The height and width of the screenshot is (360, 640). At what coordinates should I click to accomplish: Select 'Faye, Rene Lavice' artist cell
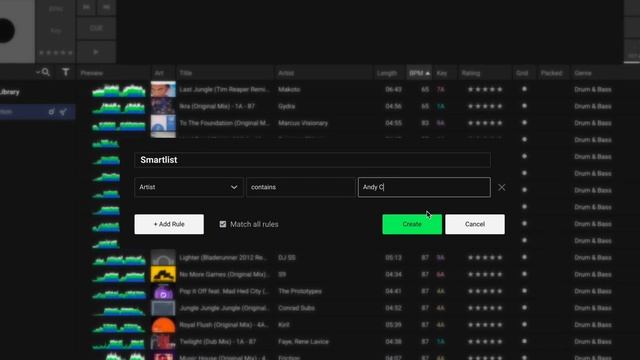pyautogui.click(x=303, y=342)
